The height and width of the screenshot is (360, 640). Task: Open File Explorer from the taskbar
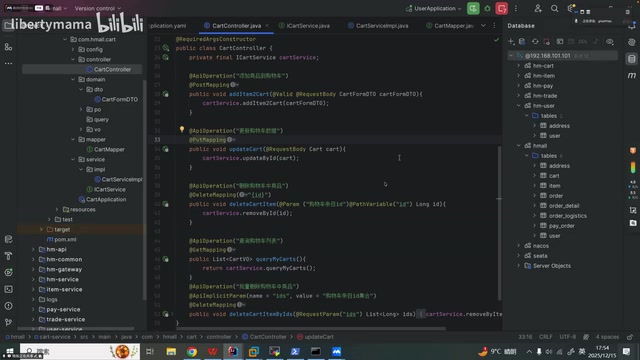(x=171, y=351)
